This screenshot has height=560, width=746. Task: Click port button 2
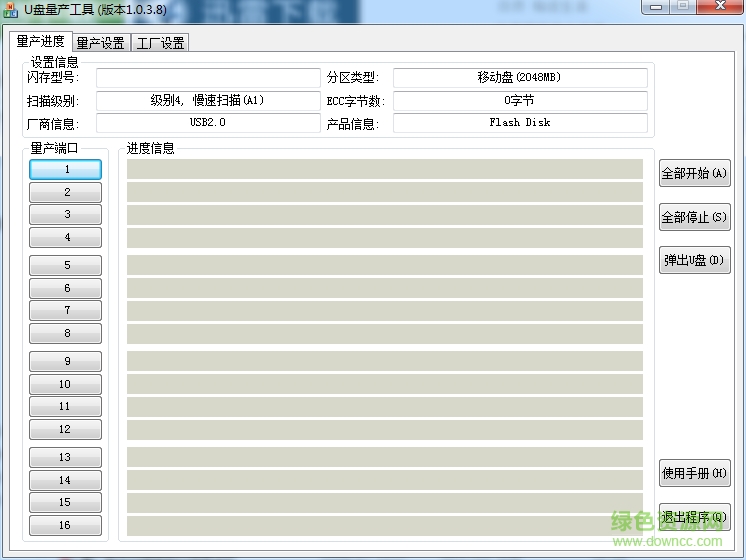pos(66,192)
